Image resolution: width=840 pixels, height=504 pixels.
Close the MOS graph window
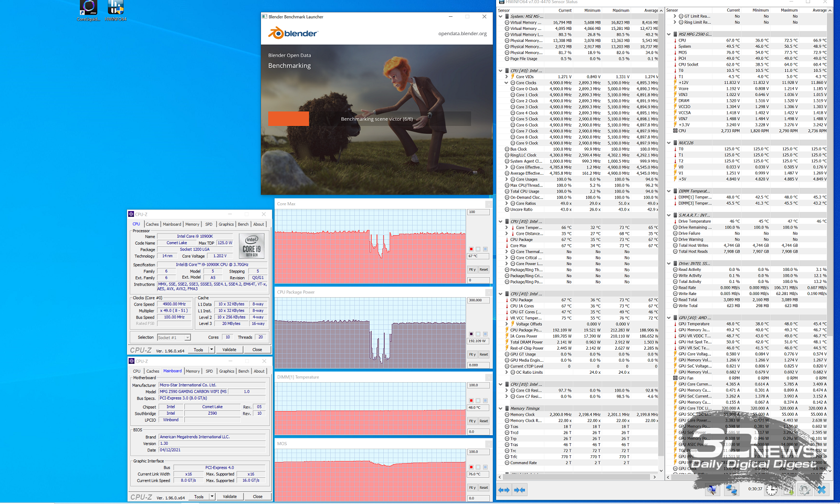point(489,444)
